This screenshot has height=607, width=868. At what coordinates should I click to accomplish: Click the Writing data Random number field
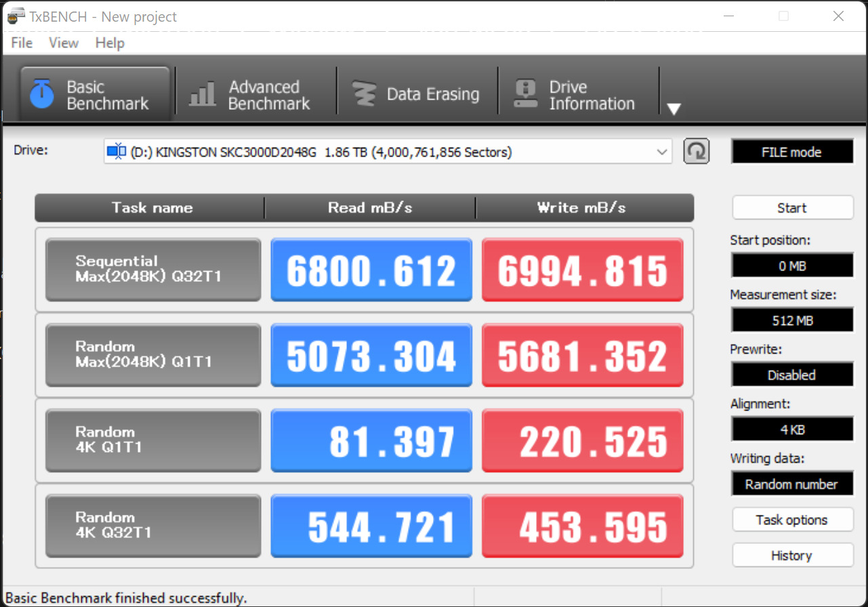[x=792, y=484]
